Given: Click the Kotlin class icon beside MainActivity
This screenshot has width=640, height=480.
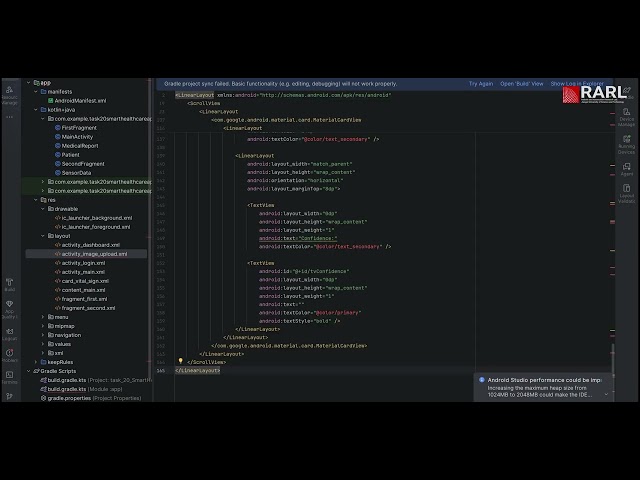Looking at the screenshot, I should click(58, 137).
